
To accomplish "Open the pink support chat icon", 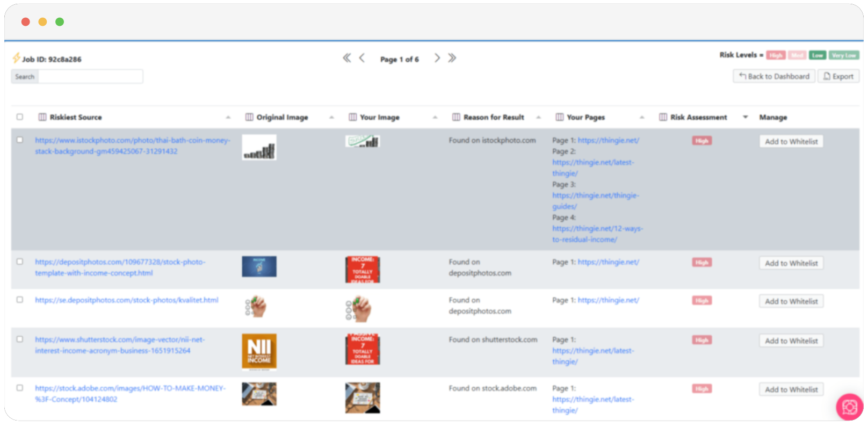I will pos(849,407).
